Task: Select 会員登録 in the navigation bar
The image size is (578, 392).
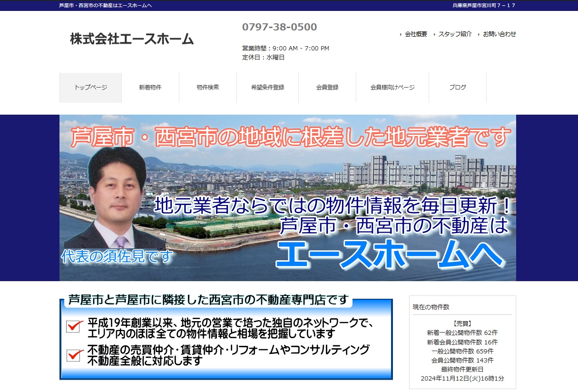Action: 327,88
